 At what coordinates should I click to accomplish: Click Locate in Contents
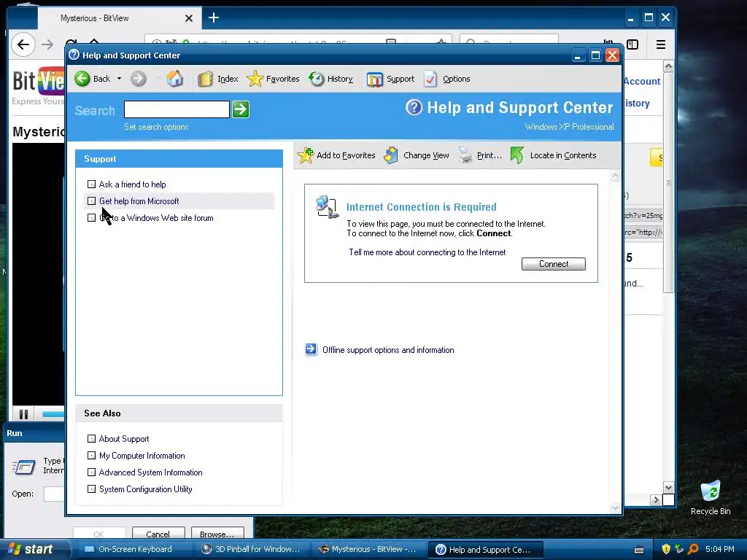pyautogui.click(x=553, y=155)
